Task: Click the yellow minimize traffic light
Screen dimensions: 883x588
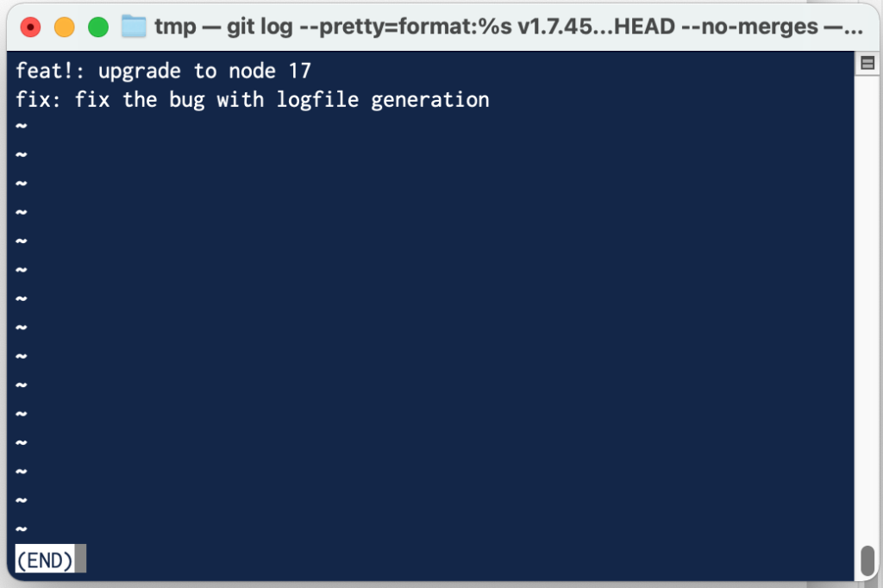Action: (x=65, y=27)
